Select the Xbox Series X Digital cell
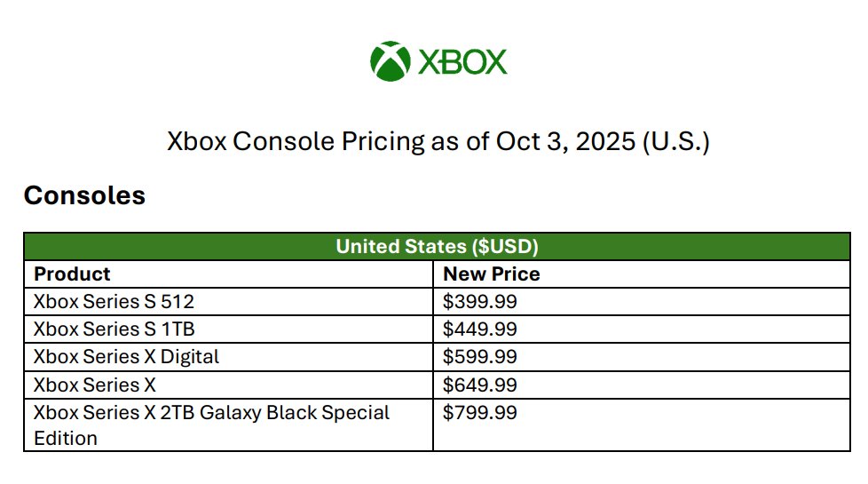868x484 pixels. (126, 356)
